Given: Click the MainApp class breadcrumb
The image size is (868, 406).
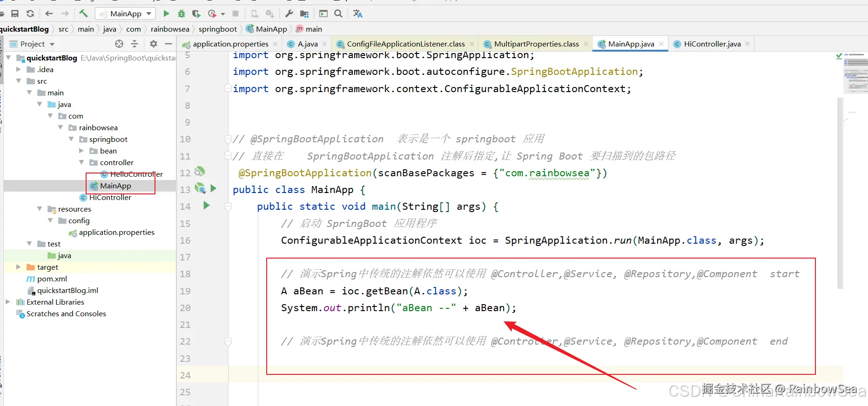Looking at the screenshot, I should click(x=267, y=29).
